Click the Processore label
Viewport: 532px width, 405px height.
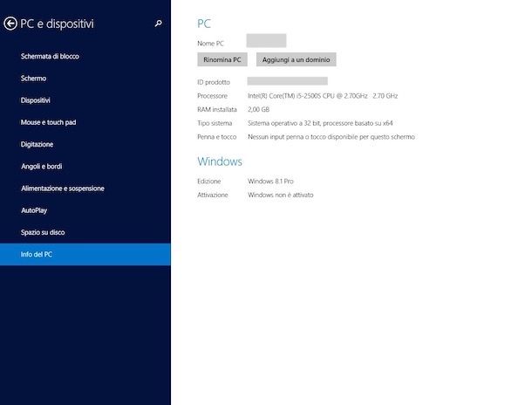pyautogui.click(x=213, y=96)
